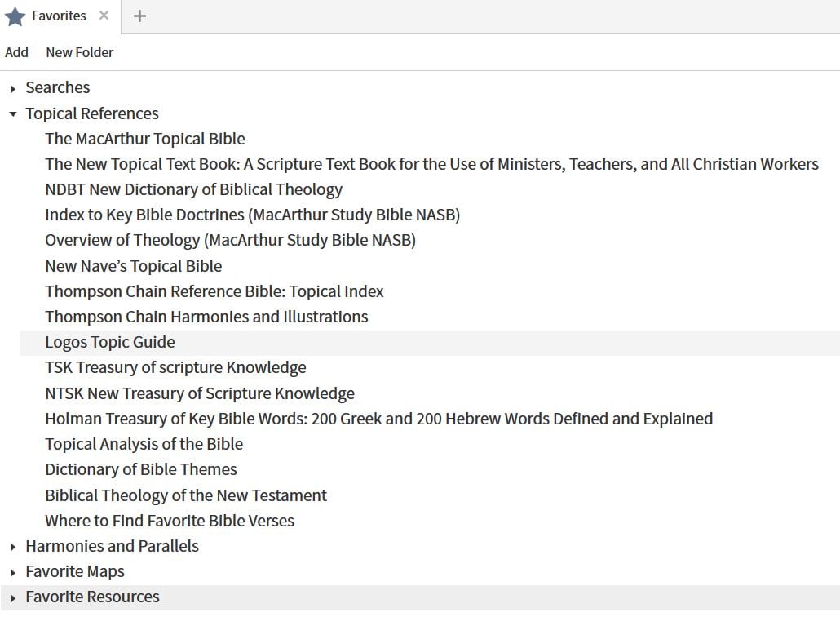This screenshot has height=617, width=840.
Task: Open Topical Analysis of the Bible
Action: pos(144,444)
